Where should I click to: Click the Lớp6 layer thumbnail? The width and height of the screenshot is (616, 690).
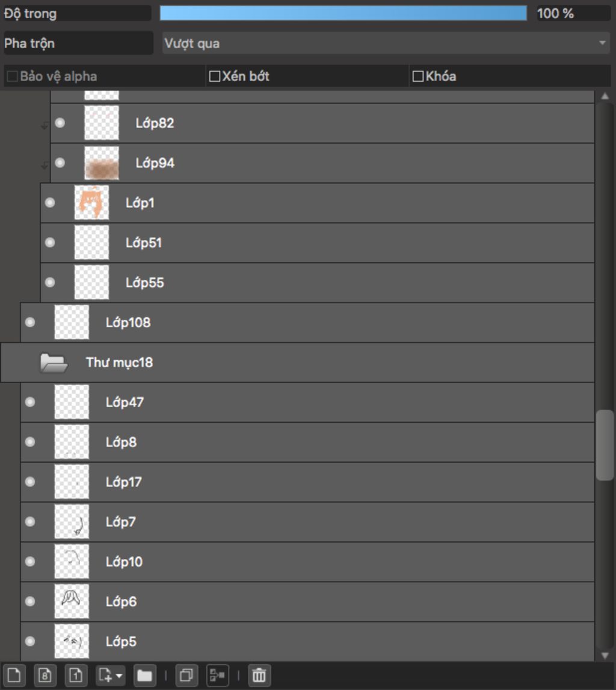71,601
